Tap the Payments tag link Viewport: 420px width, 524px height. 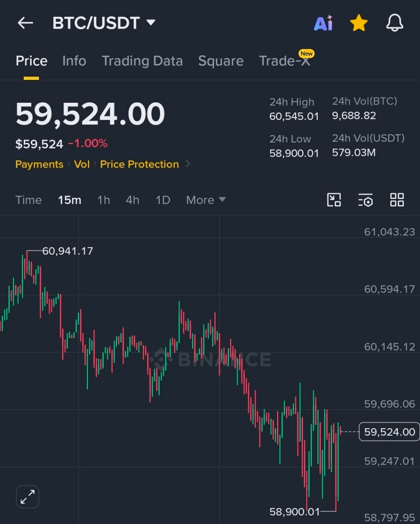pos(39,164)
